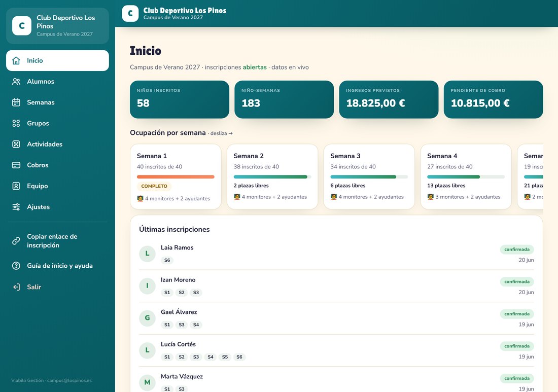Click the Semana 3 occupancy progress bar

click(x=369, y=177)
